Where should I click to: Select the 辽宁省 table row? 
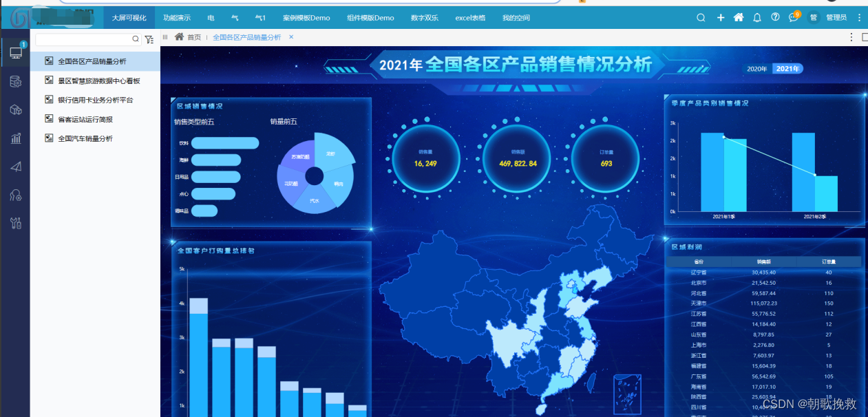[x=764, y=272]
